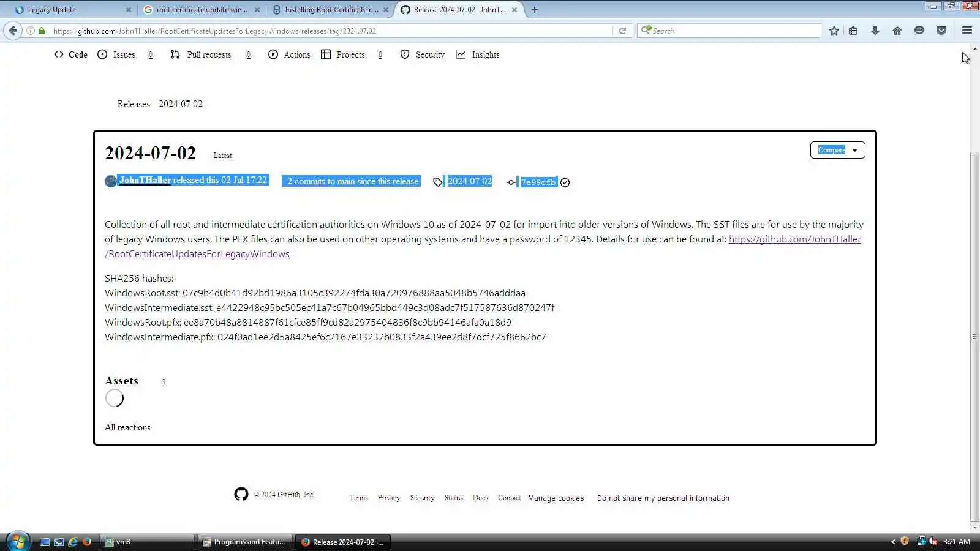Click Do not share my personal information
The image size is (980, 551).
point(663,498)
